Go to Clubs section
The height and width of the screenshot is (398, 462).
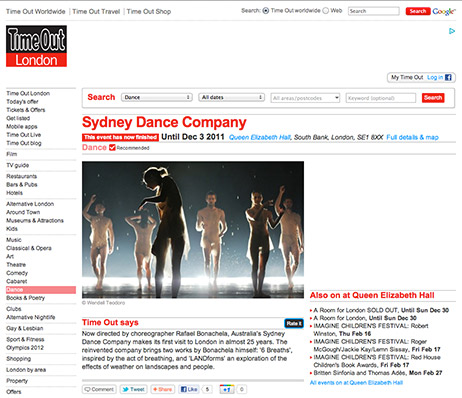coord(14,309)
